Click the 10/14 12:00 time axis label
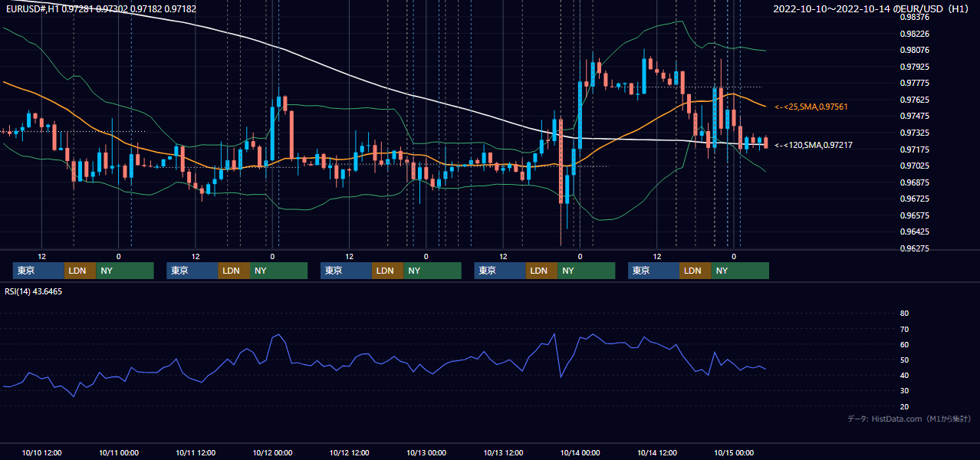Image resolution: width=980 pixels, height=460 pixels. [657, 452]
